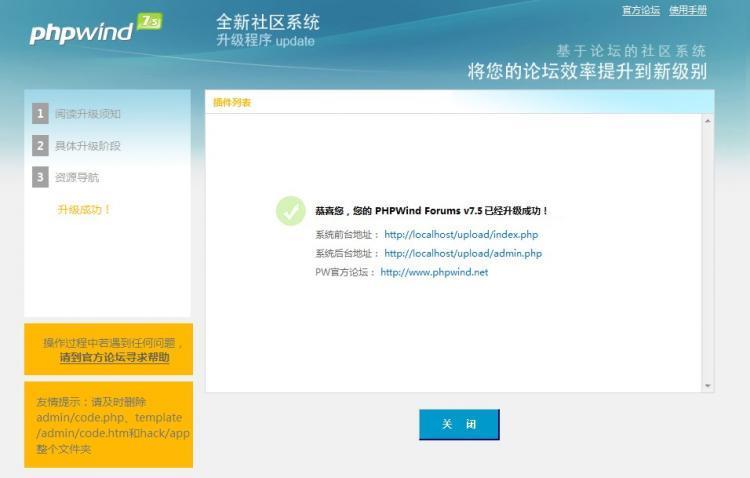Click the 系统后台地址 label
Viewport: 750px width, 478px height.
(x=347, y=253)
